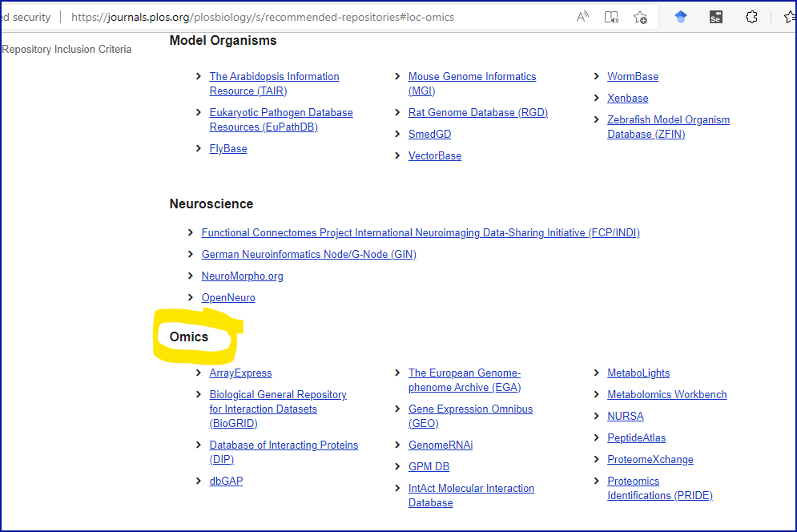Open German Neuroinformatics Node/G-Node (GIN) link
This screenshot has width=797, height=532.
(x=308, y=254)
